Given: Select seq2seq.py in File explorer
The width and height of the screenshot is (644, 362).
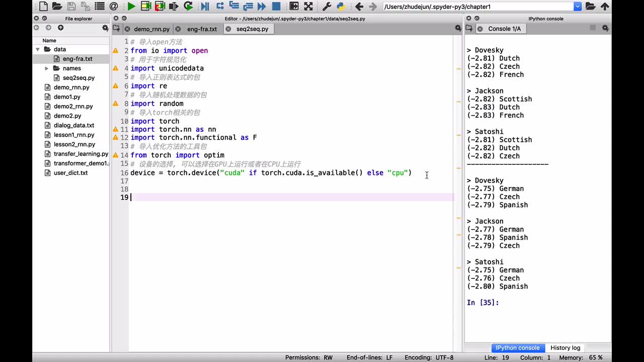Looking at the screenshot, I should tap(78, 78).
